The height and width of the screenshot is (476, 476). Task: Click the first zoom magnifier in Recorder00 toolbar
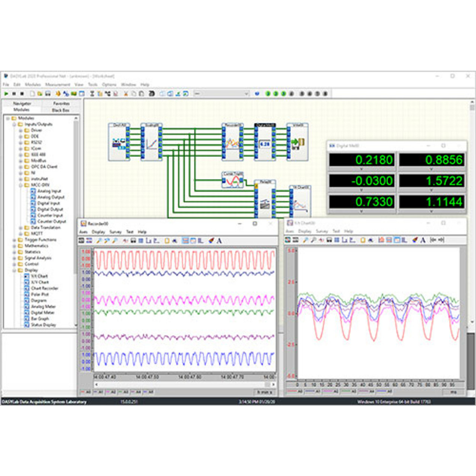[x=99, y=240]
